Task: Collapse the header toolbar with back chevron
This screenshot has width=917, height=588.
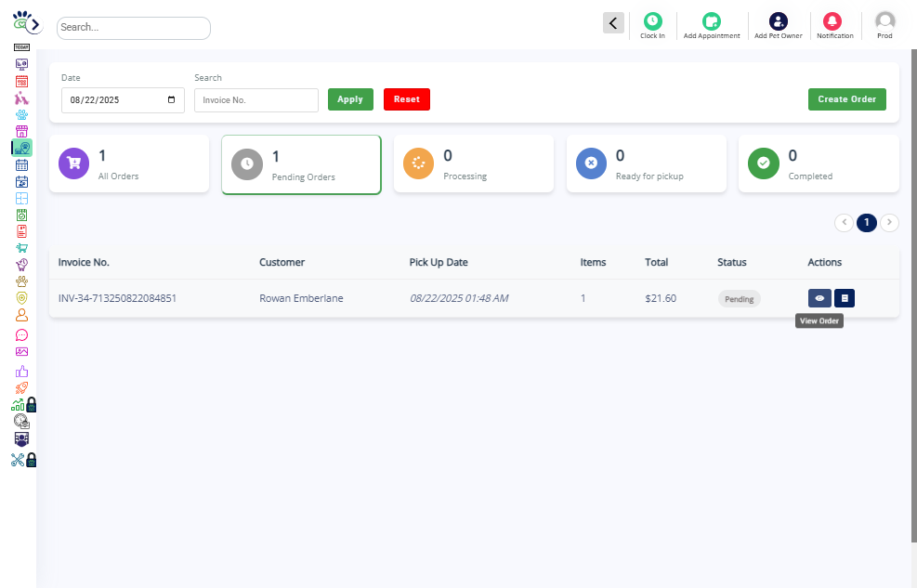Action: [x=613, y=23]
